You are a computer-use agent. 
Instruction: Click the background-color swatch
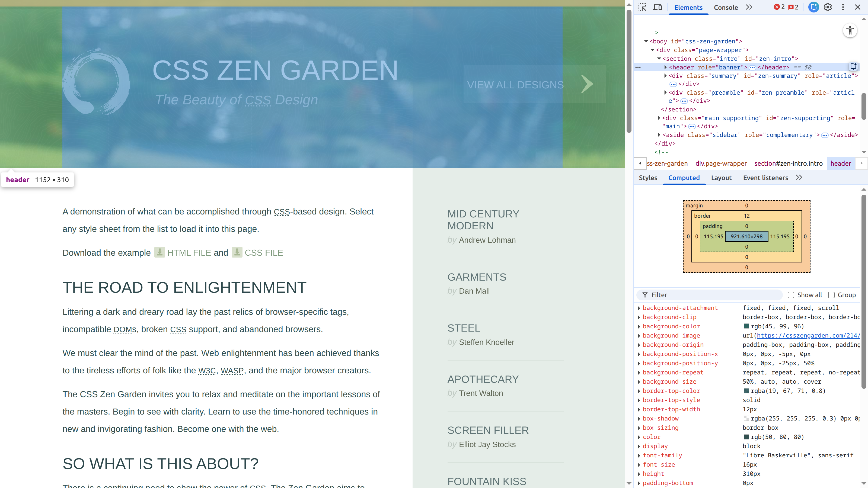pos(747,326)
